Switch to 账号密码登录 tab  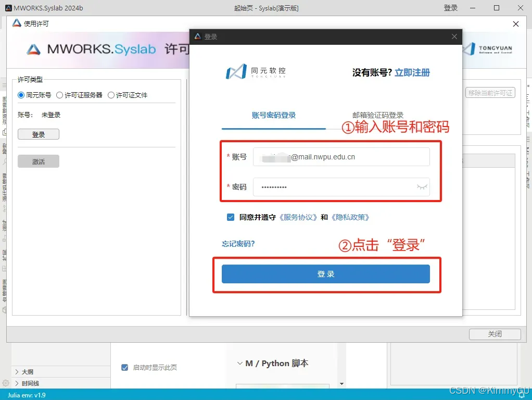pos(273,115)
